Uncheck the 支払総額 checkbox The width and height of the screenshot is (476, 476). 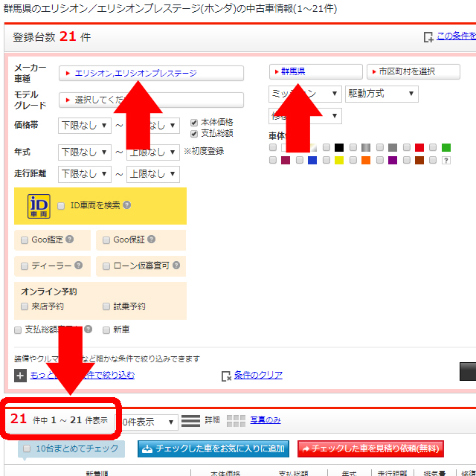(x=194, y=134)
